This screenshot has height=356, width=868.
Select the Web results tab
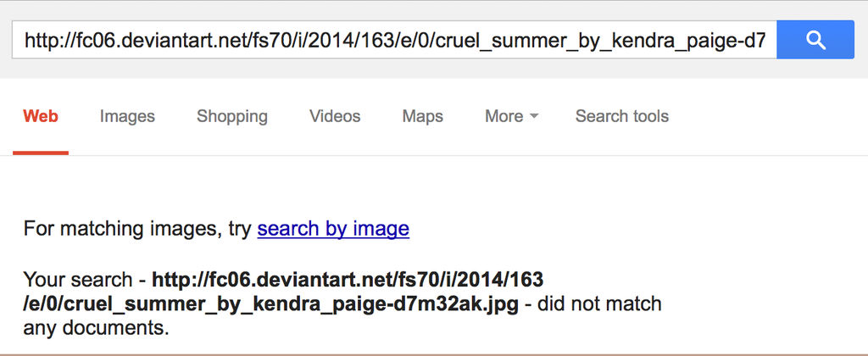[x=41, y=116]
